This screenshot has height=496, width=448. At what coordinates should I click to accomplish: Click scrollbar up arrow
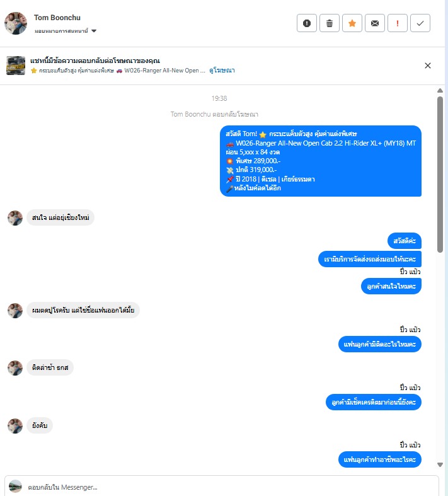(440, 91)
